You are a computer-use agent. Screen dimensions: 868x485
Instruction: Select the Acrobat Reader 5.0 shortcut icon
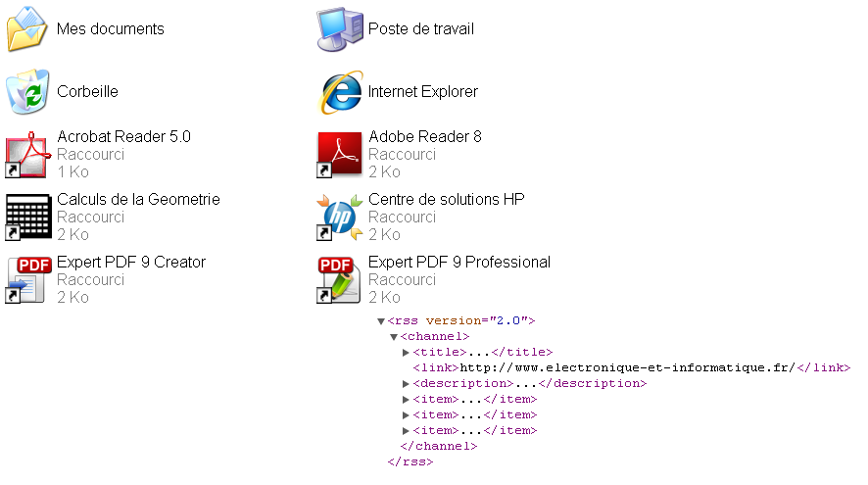tap(27, 155)
